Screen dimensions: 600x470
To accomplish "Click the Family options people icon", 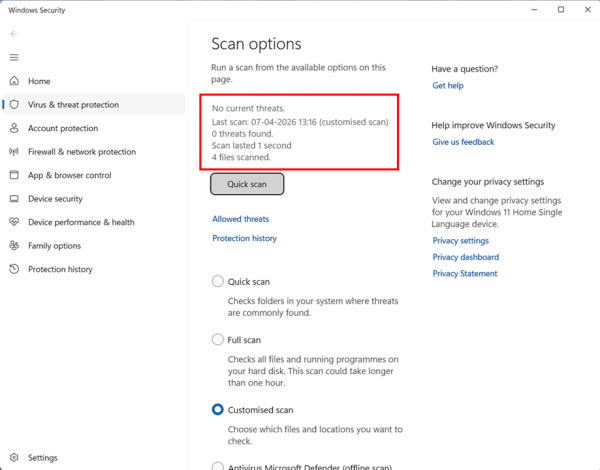I will point(14,245).
